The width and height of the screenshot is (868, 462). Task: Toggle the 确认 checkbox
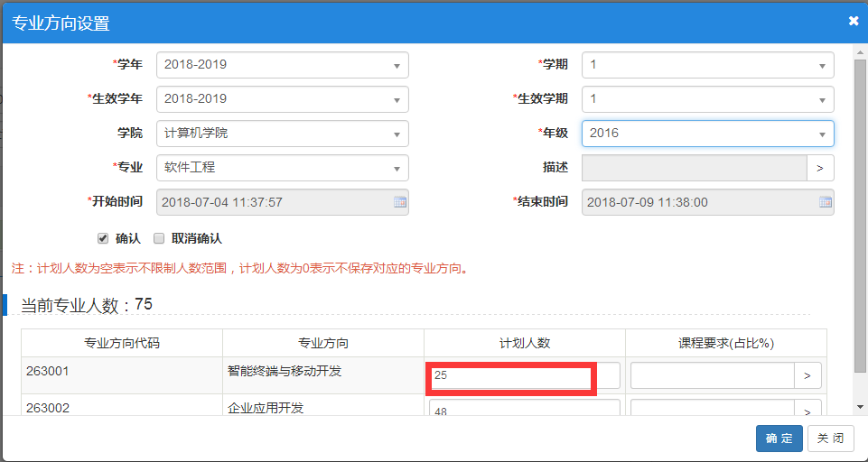click(x=103, y=239)
